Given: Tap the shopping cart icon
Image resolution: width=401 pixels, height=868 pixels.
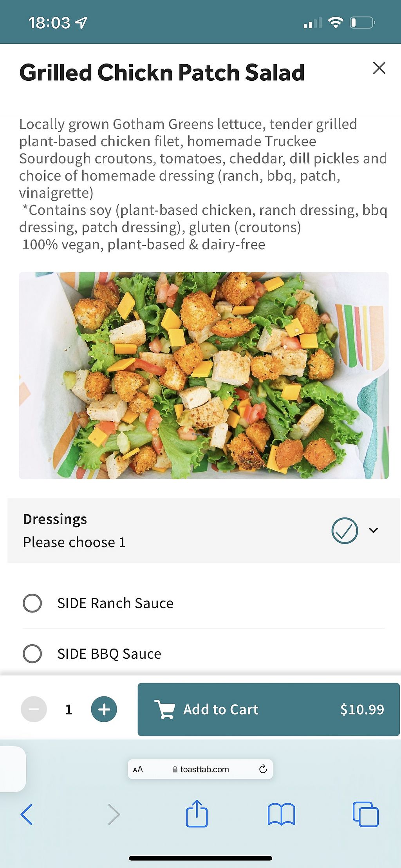Looking at the screenshot, I should (x=164, y=709).
